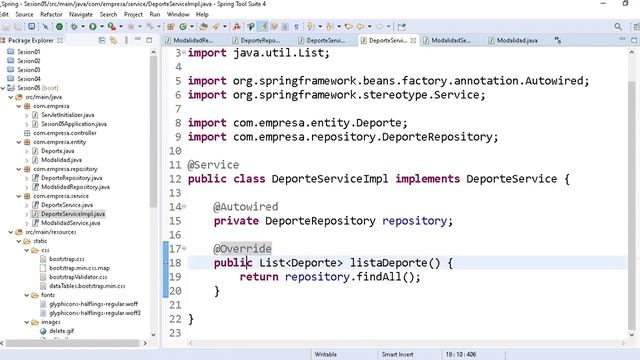Open the Refactor menu
The width and height of the screenshot is (640, 360).
(x=51, y=14)
